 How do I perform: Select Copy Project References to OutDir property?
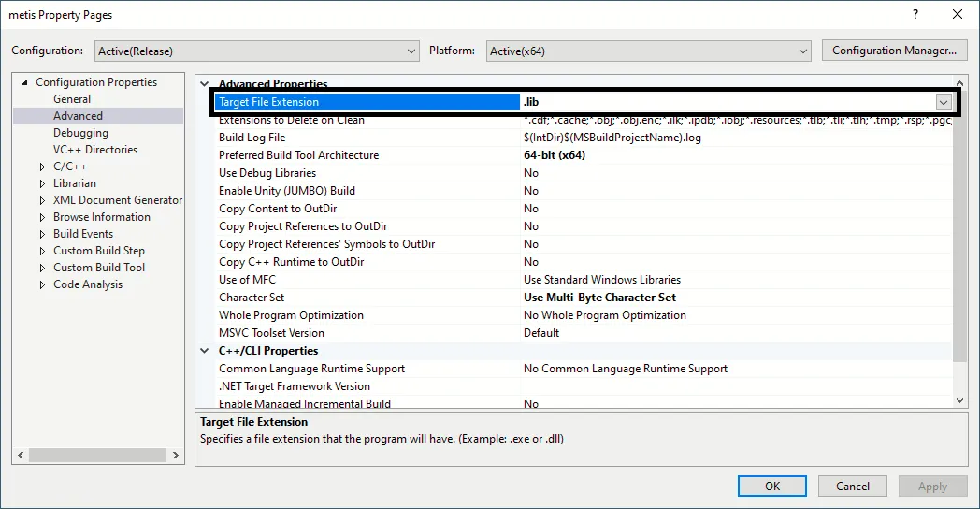pyautogui.click(x=303, y=226)
